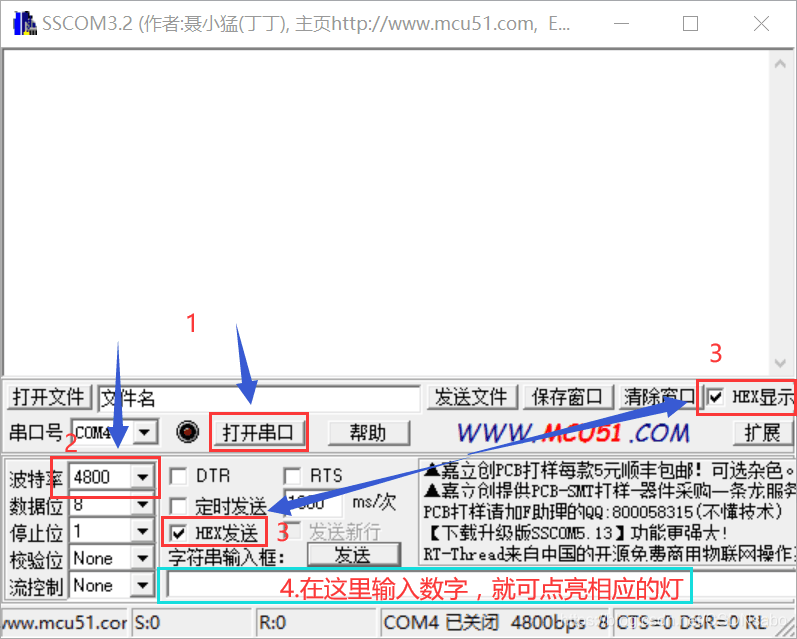The width and height of the screenshot is (797, 639).
Task: Minimize the SSCOM3.2 window
Action: 621,23
